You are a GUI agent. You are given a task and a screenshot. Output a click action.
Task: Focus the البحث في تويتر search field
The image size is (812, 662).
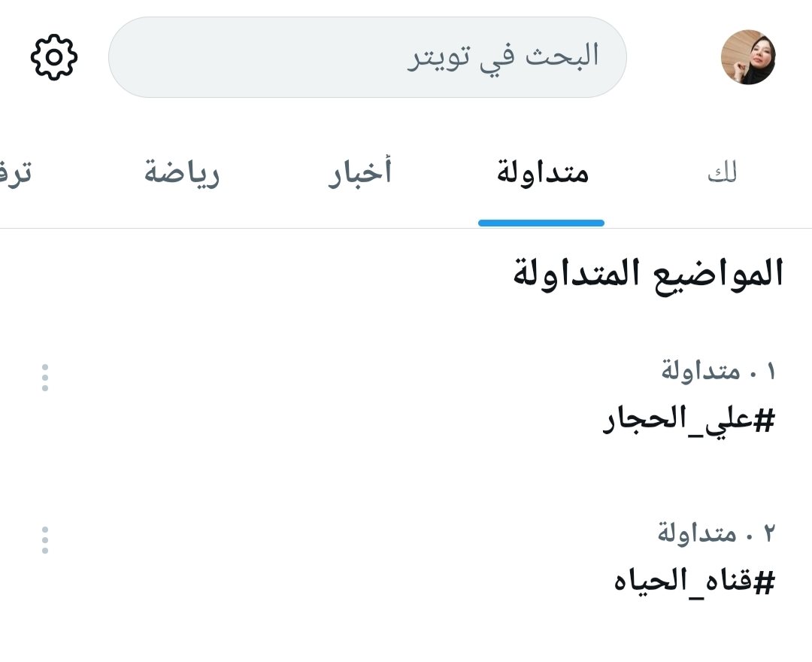367,57
